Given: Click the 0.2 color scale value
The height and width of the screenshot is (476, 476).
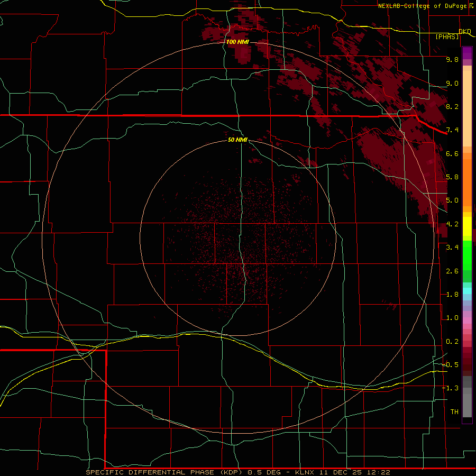Looking at the screenshot, I should click(452, 342).
